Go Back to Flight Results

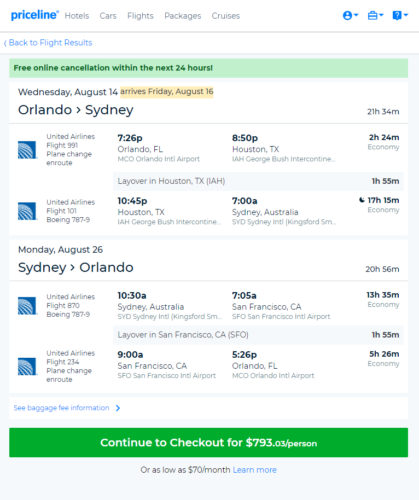pos(48,43)
